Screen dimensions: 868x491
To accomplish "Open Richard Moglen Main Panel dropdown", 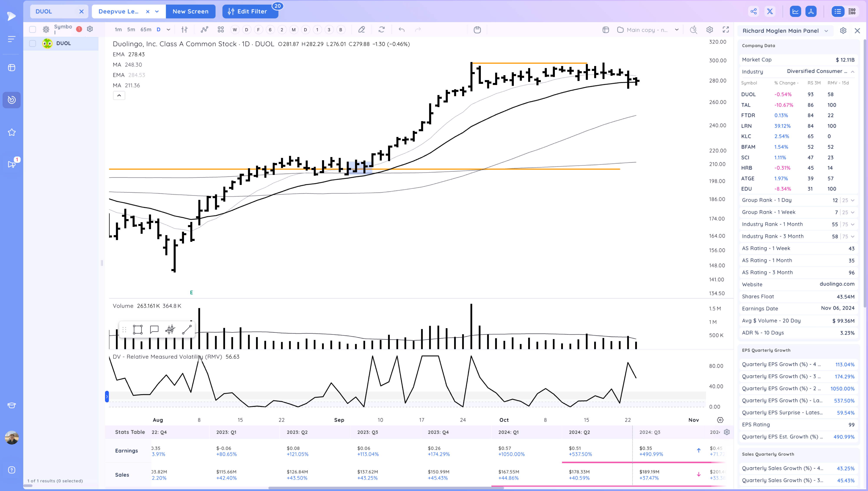I will point(785,31).
